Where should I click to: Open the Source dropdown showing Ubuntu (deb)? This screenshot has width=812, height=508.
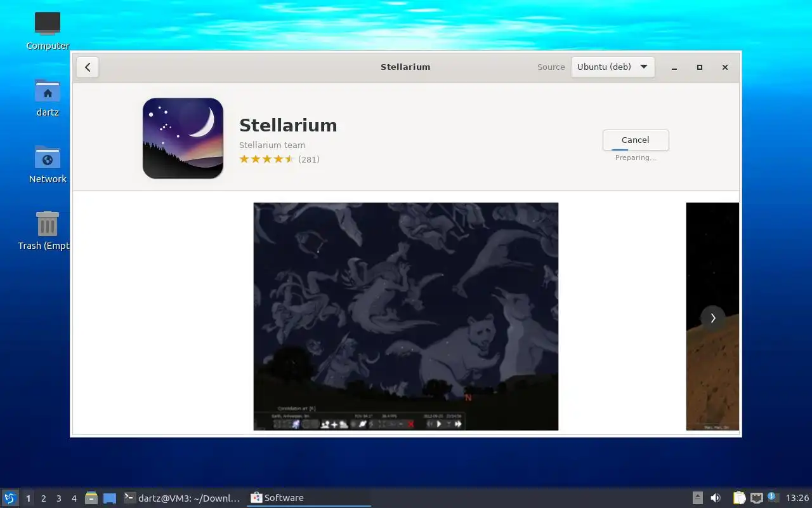pyautogui.click(x=612, y=67)
